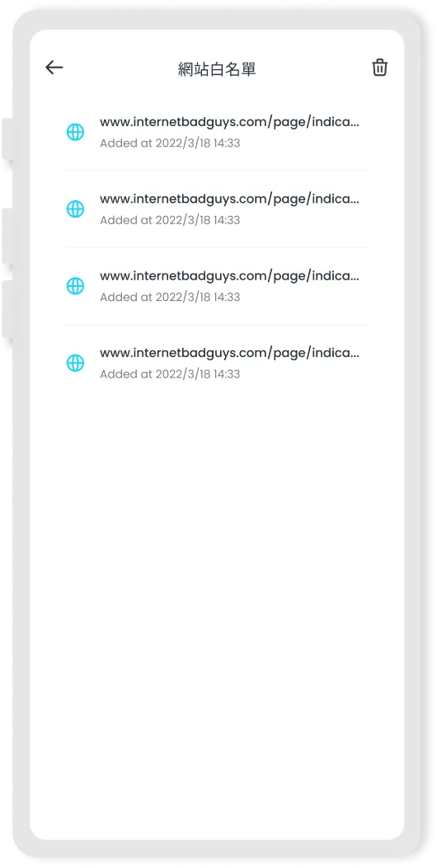Image resolution: width=437 pixels, height=868 pixels.
Task: Go back using the left arrow icon
Action: 54,68
